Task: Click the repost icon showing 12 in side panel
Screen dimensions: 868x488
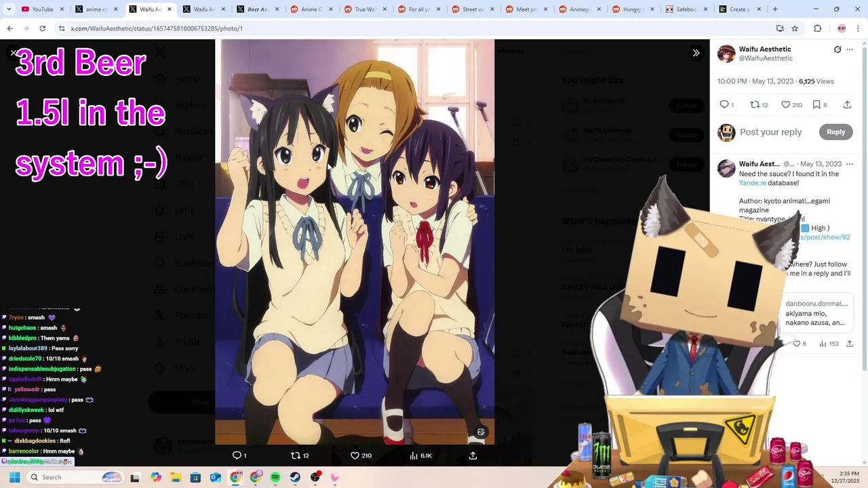Action: click(x=755, y=104)
